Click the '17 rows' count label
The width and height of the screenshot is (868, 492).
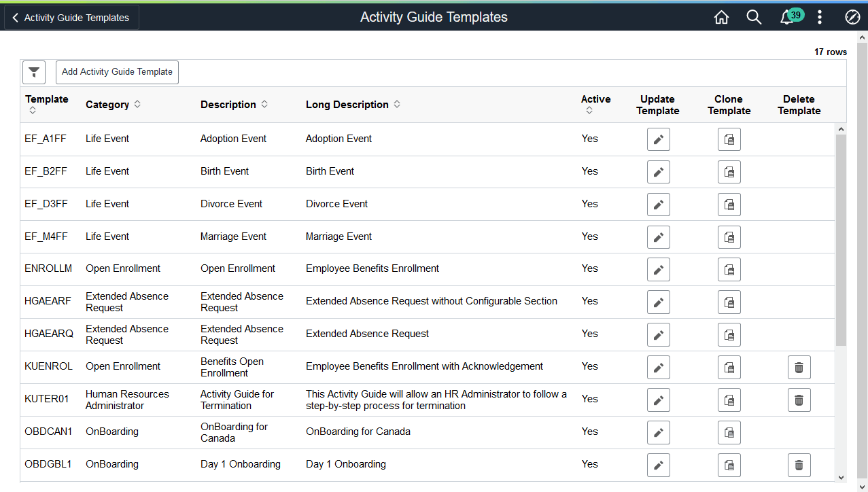[831, 52]
